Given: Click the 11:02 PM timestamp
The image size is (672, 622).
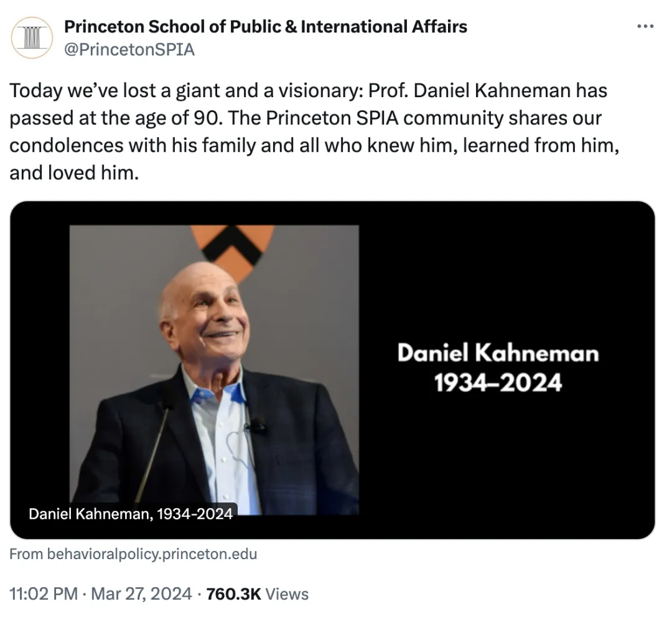Looking at the screenshot, I should point(42,594).
